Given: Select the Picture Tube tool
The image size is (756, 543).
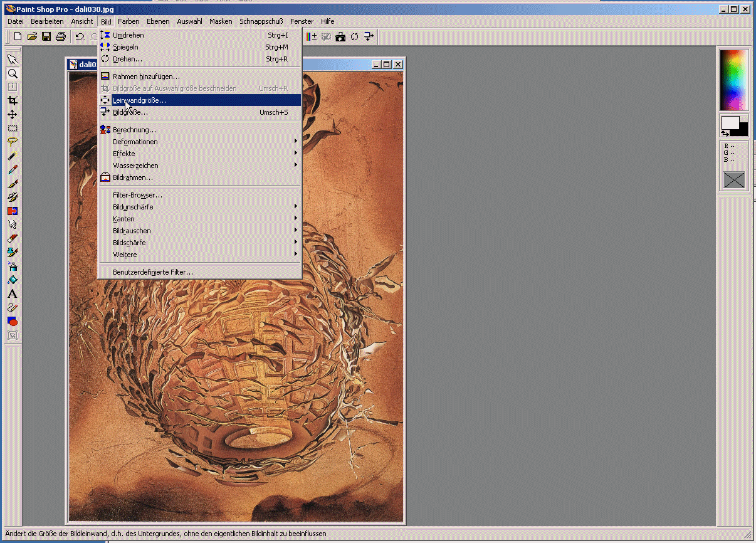Looking at the screenshot, I should [12, 253].
